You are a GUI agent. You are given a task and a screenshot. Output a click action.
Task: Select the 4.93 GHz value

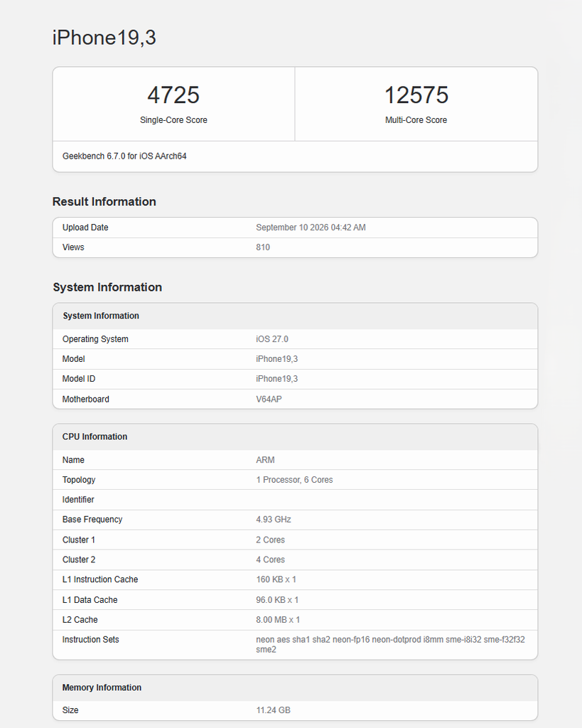coord(274,520)
